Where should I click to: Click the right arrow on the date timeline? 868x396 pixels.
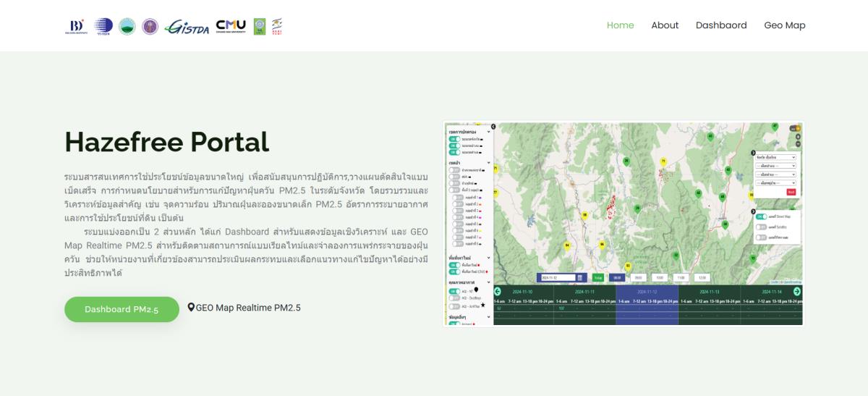pos(797,291)
